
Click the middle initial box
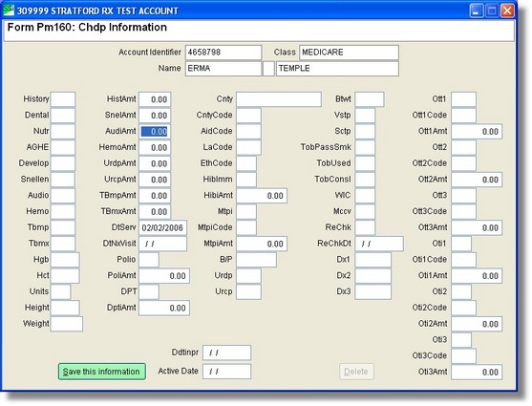pyautogui.click(x=268, y=68)
